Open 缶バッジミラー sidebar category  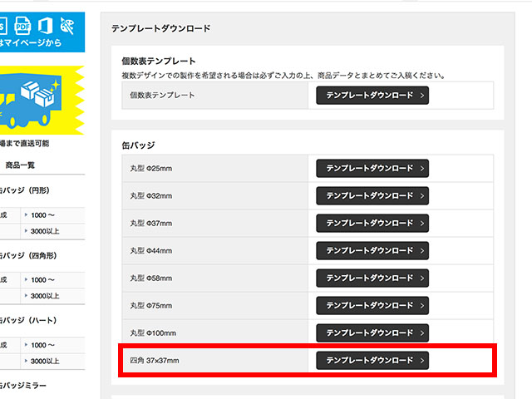pyautogui.click(x=22, y=386)
